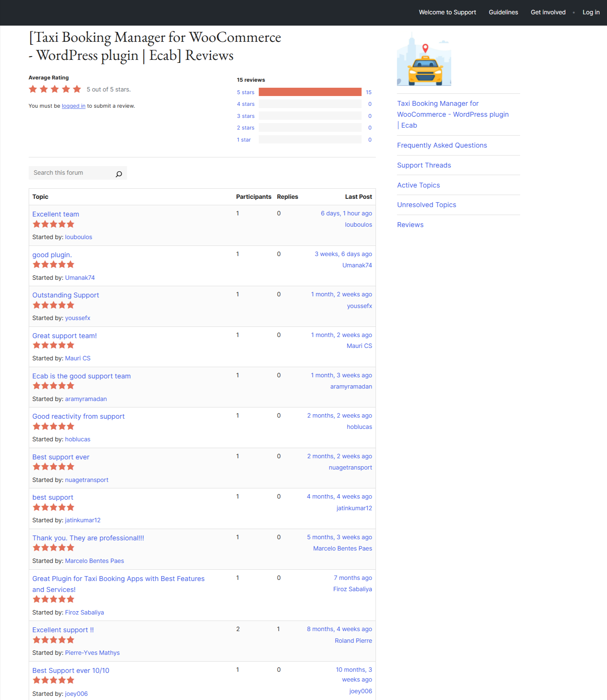Image resolution: width=607 pixels, height=700 pixels.
Task: Click the search magnifier icon
Action: [x=119, y=174]
